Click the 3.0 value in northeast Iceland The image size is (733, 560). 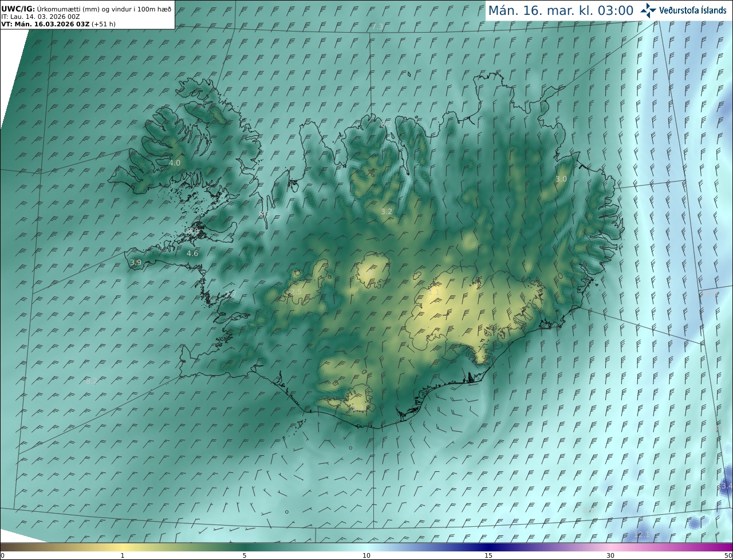tap(561, 179)
